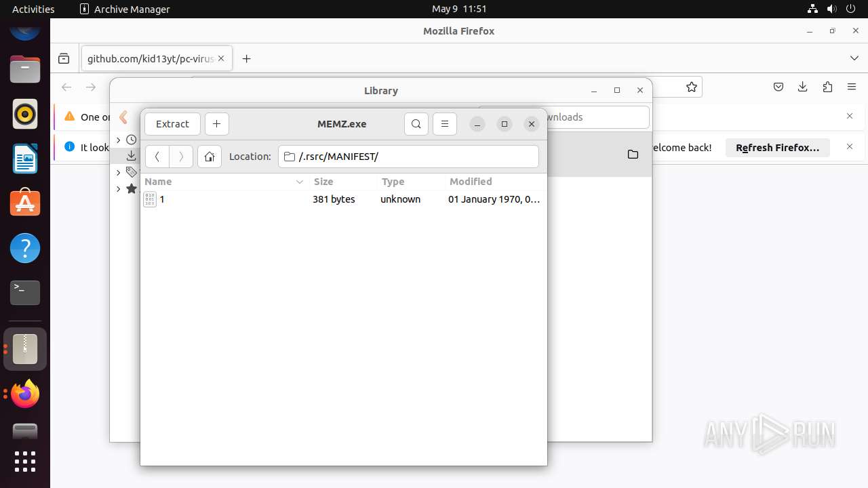Go to archive home location
This screenshot has height=488, width=868.
point(210,157)
